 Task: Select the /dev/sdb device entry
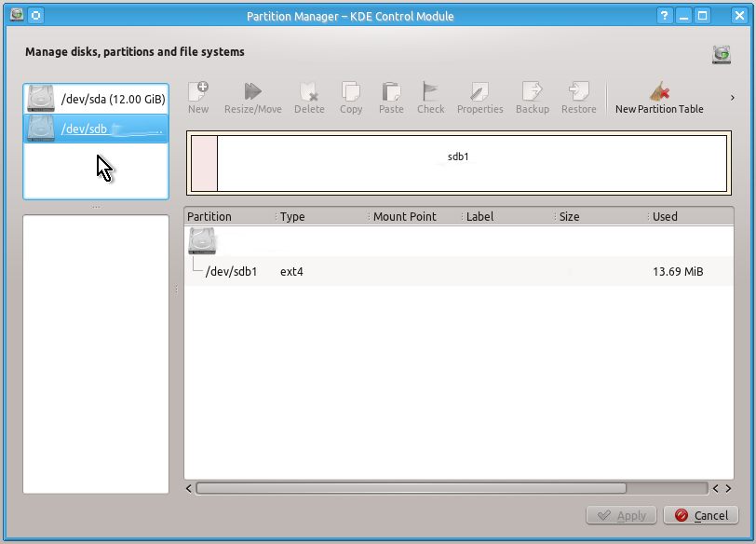[x=96, y=129]
